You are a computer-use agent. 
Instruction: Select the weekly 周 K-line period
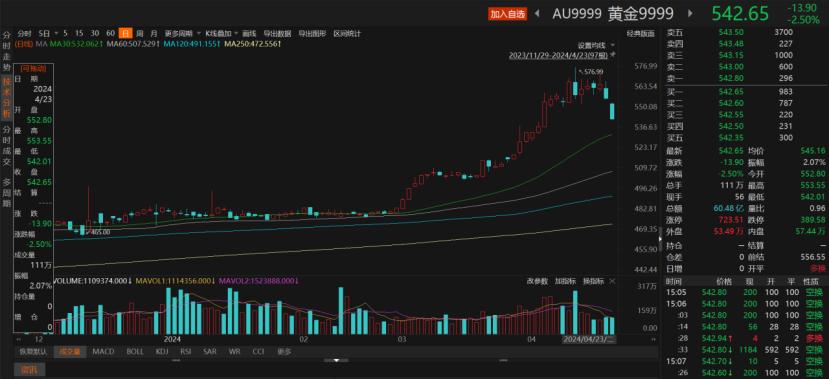[140, 33]
